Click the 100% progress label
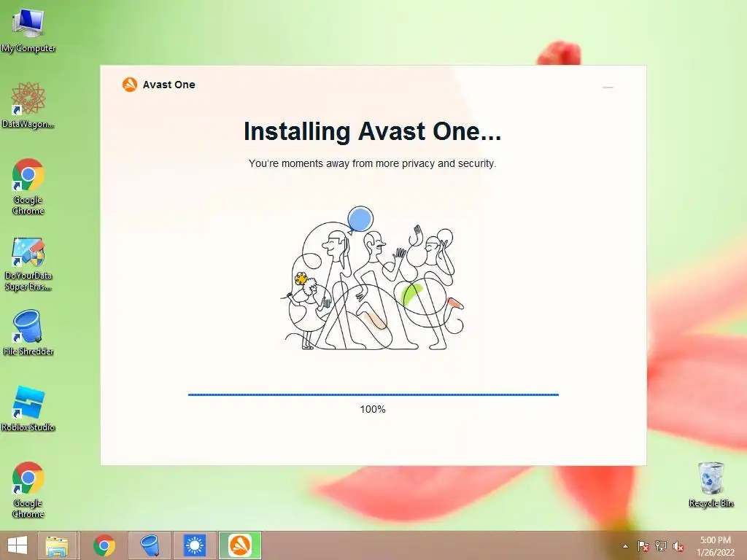 point(373,409)
